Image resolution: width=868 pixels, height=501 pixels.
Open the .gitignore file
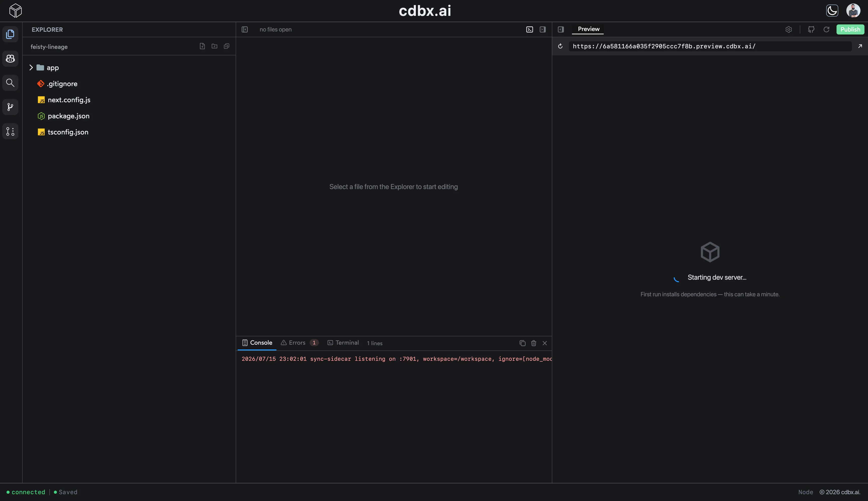(62, 84)
